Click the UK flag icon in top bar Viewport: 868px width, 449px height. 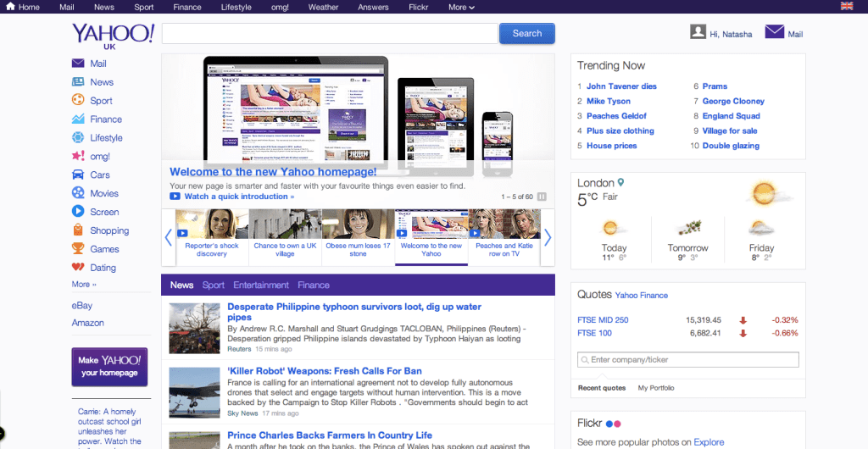coord(846,7)
